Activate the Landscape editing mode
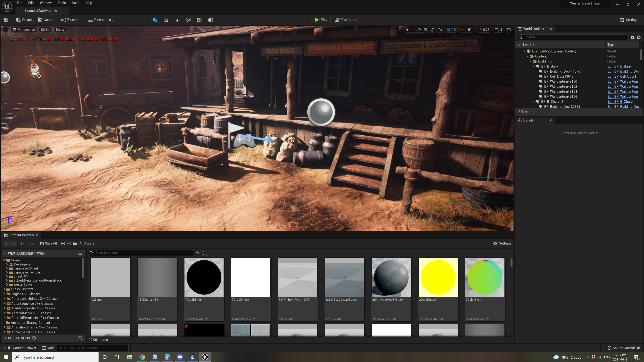Image resolution: width=644 pixels, height=362 pixels. [x=166, y=20]
